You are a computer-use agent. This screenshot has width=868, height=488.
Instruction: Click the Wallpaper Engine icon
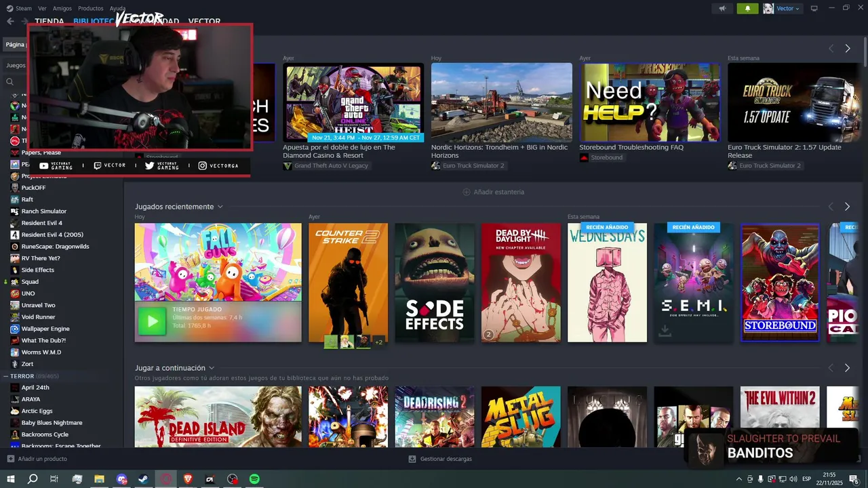click(15, 329)
